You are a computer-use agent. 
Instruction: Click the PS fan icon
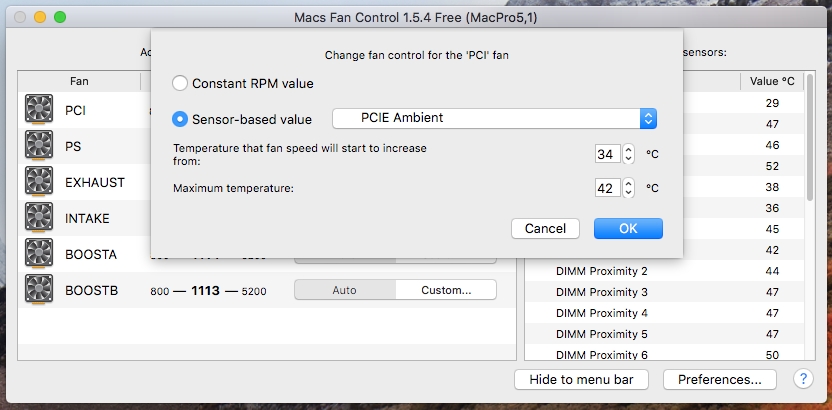(39, 146)
